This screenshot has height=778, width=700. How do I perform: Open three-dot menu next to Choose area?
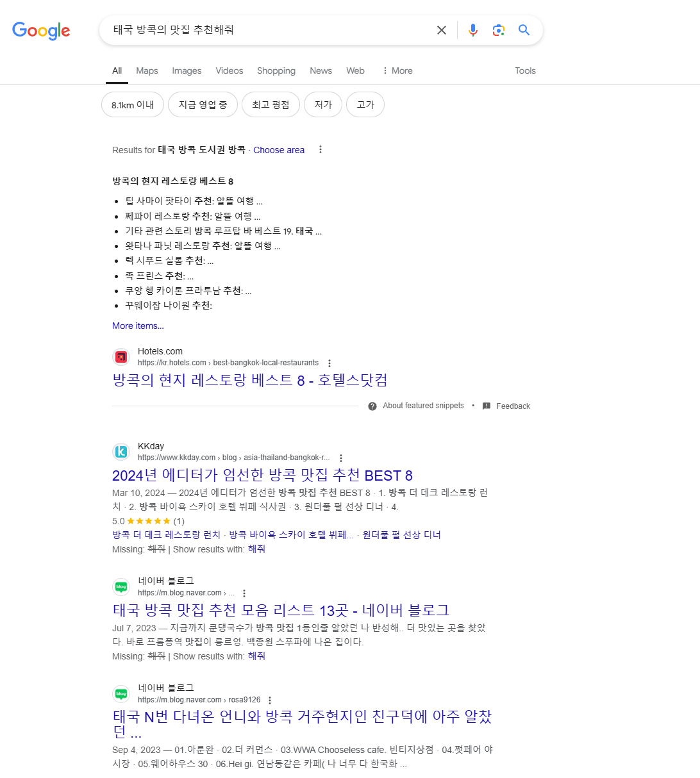coord(321,149)
